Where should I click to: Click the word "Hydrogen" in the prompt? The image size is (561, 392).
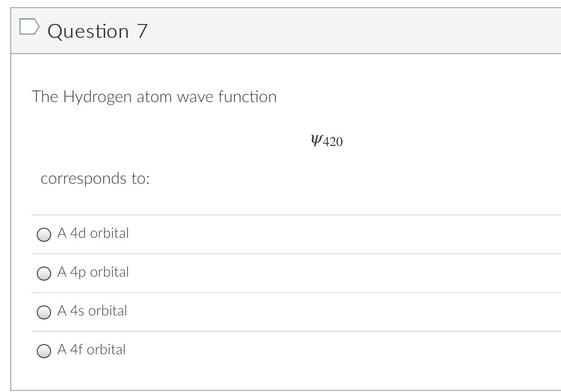pyautogui.click(x=97, y=97)
